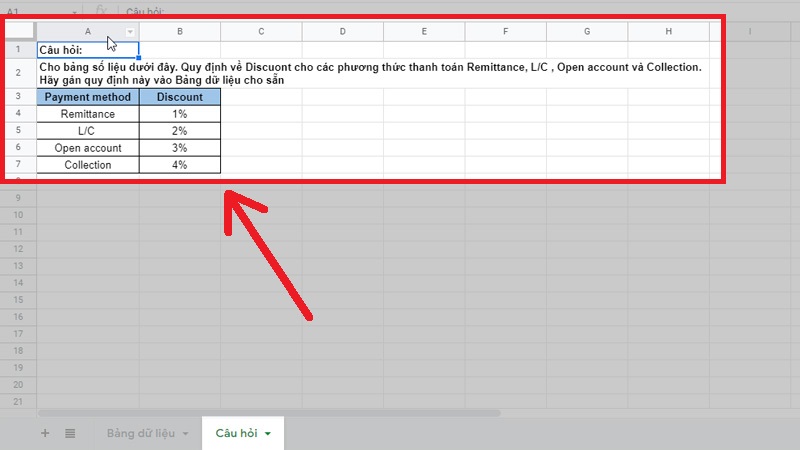Click the 'Remittance' cell
The image size is (800, 450).
[x=88, y=114]
